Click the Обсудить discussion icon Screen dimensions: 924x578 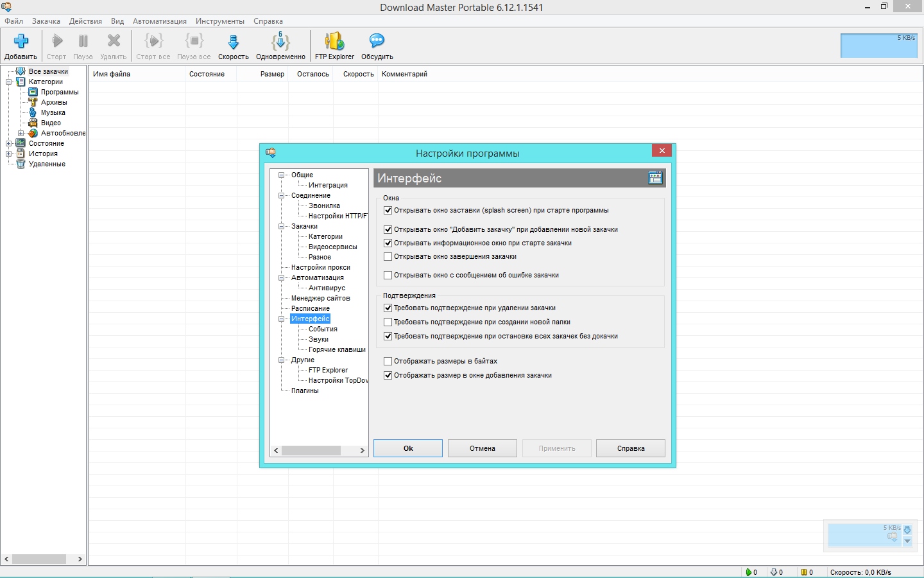[377, 41]
